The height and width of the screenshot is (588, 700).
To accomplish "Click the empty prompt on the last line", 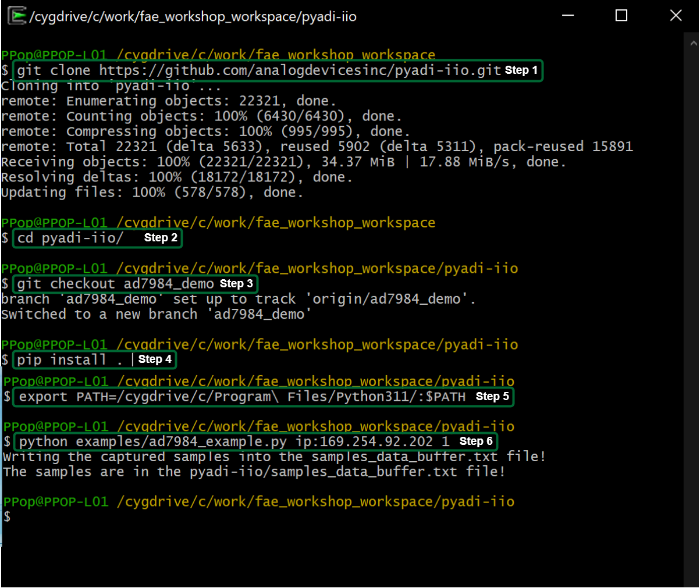I will click(7, 516).
